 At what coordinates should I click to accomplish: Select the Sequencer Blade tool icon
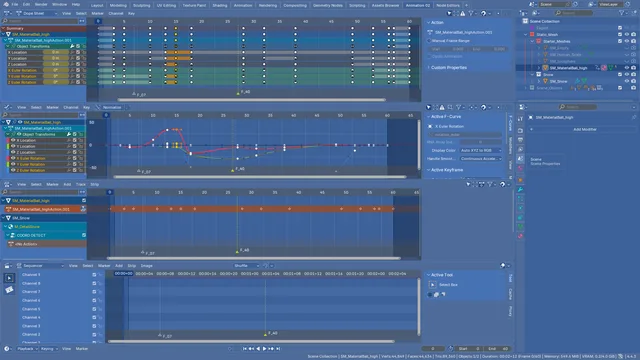click(x=9, y=289)
